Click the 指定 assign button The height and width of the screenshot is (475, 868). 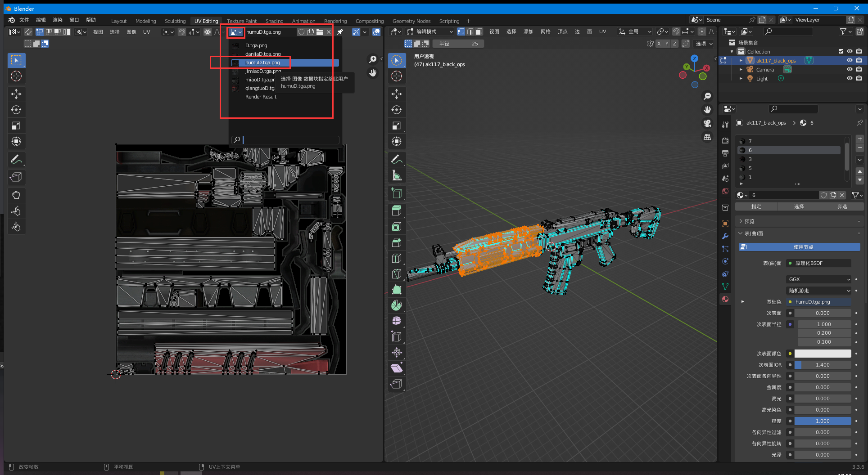pyautogui.click(x=756, y=206)
